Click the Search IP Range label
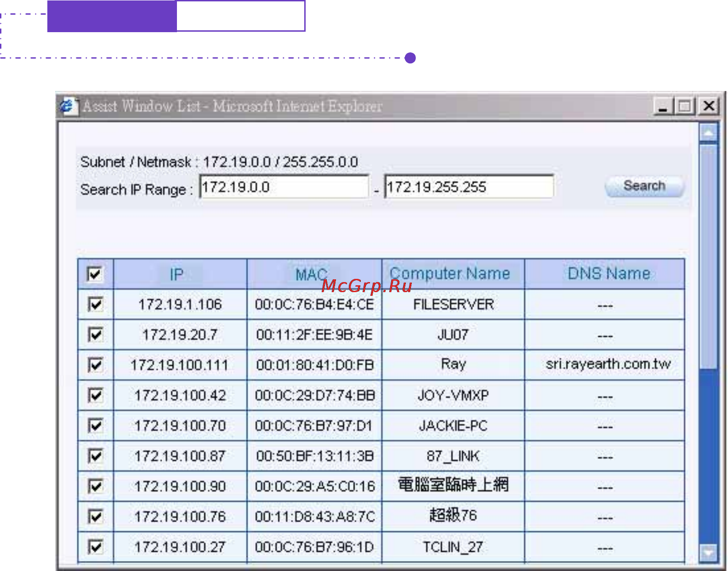The image size is (728, 571). (136, 190)
